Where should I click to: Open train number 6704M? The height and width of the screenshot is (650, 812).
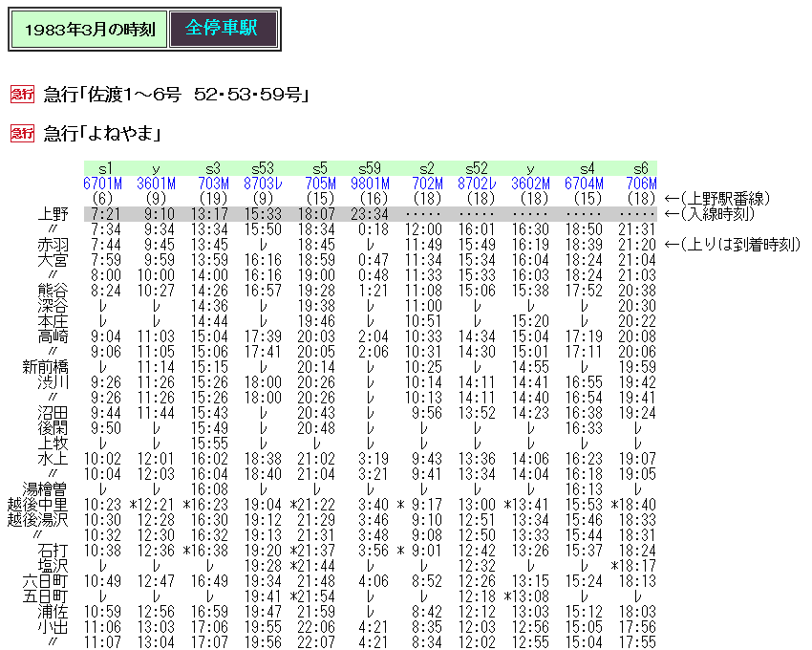pos(584,184)
